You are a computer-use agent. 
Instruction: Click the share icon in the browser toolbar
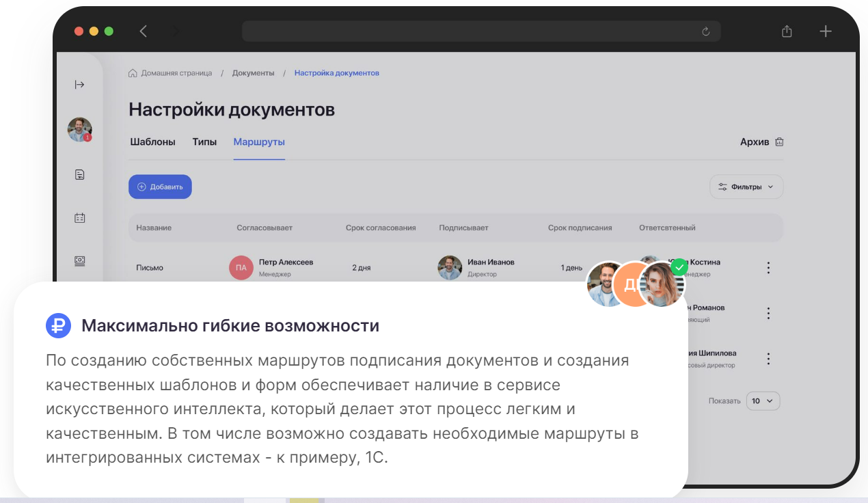coord(787,31)
